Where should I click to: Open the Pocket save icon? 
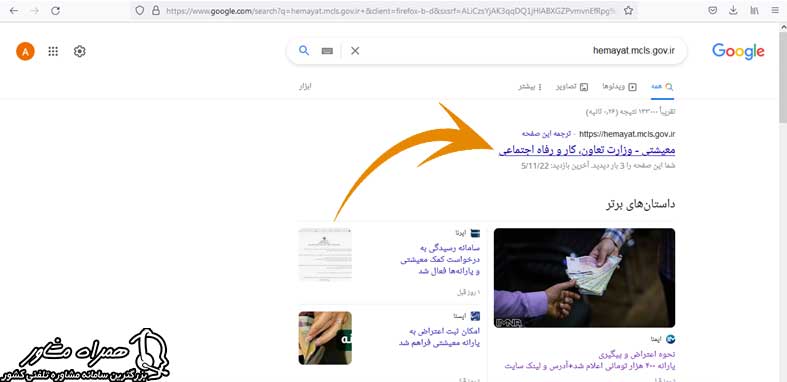(712, 11)
